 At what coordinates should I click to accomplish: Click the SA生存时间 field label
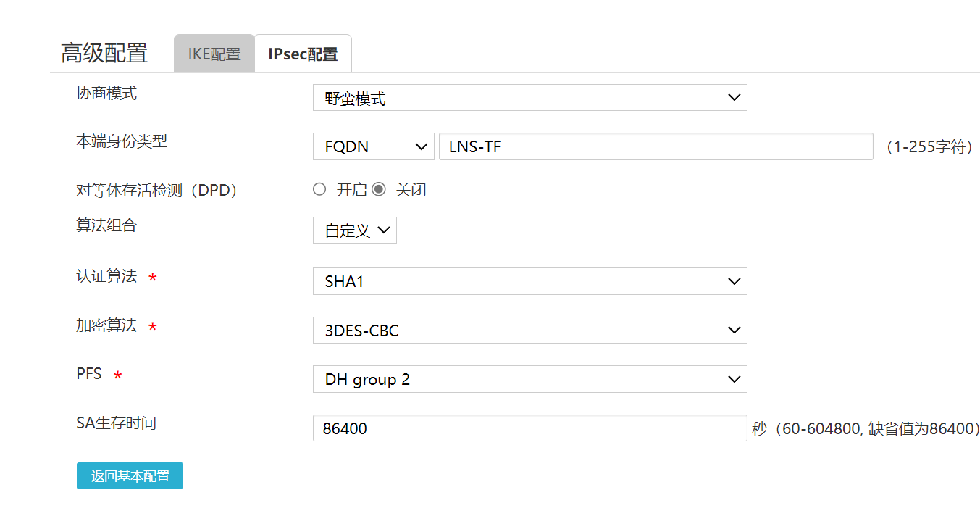click(116, 423)
